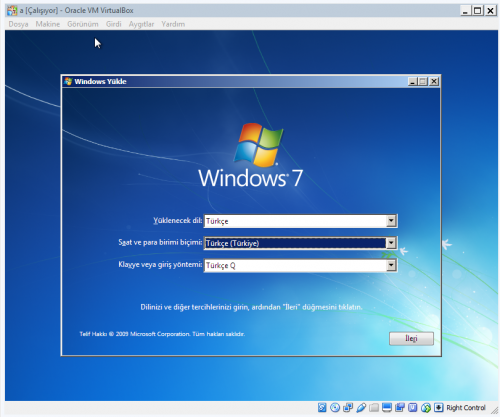Click the shared folders status icon
Screen dimensions: 500x417
coord(374,407)
